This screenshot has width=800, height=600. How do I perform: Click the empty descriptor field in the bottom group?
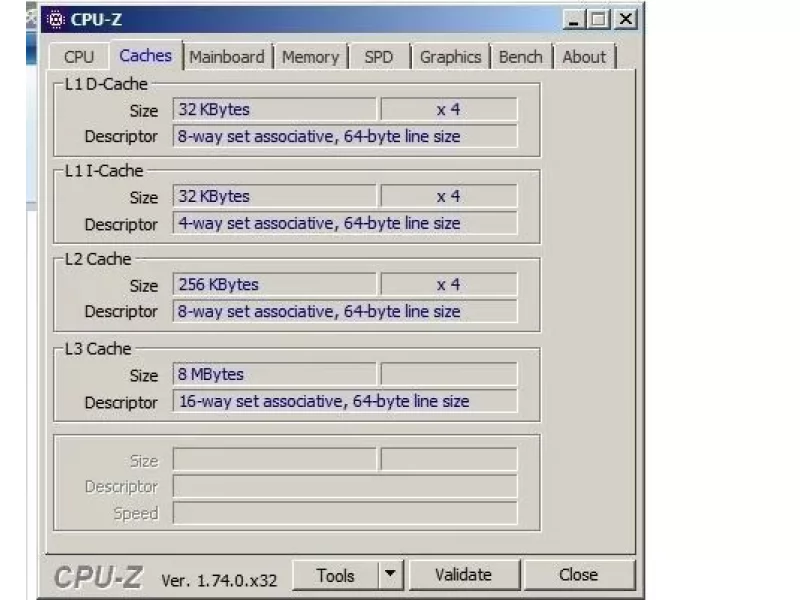[x=345, y=486]
